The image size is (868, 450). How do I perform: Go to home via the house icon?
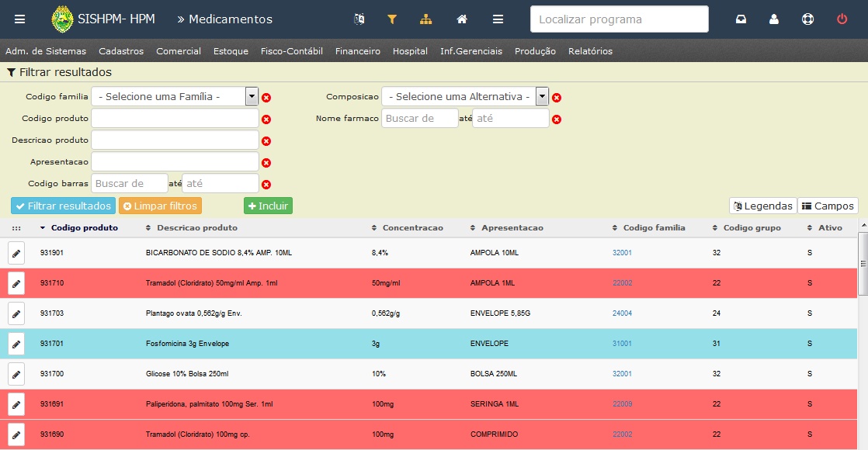coord(462,19)
